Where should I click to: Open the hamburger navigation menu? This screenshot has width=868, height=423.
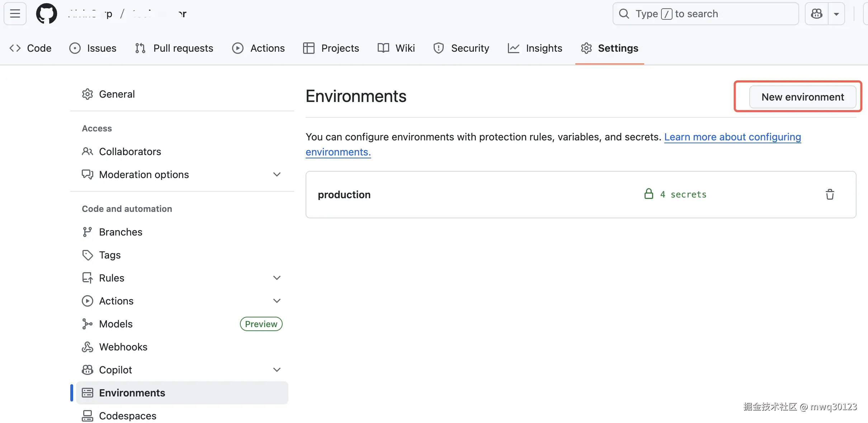click(15, 14)
